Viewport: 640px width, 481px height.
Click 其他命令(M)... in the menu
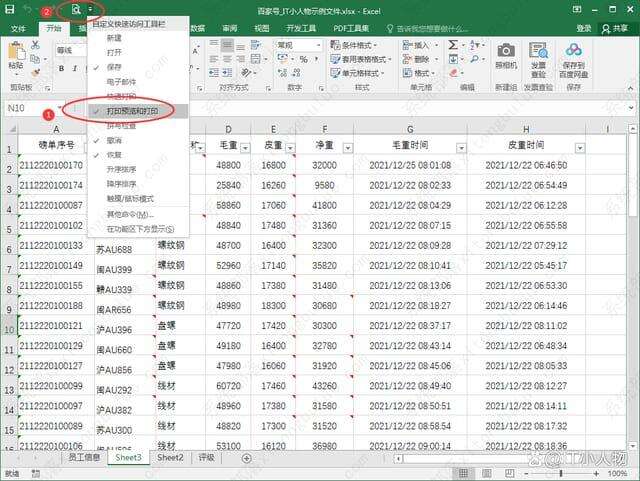138,214
